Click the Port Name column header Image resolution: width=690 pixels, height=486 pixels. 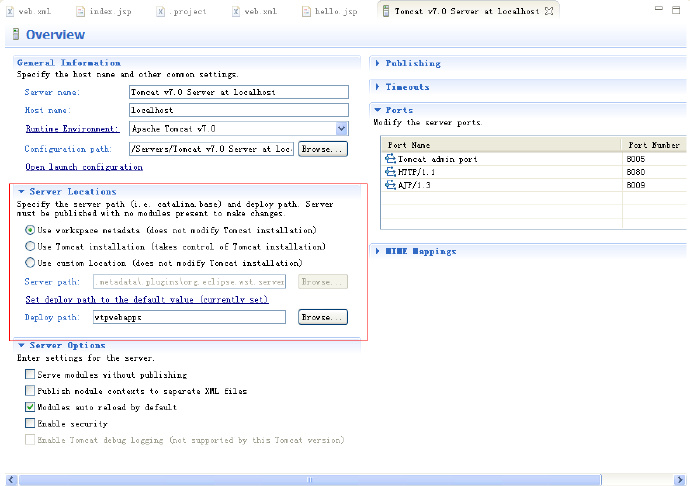pyautogui.click(x=501, y=145)
